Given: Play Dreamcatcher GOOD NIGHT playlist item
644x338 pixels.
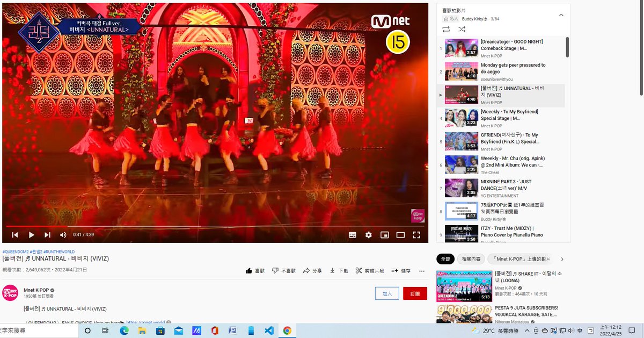Looking at the screenshot, I should (x=501, y=48).
